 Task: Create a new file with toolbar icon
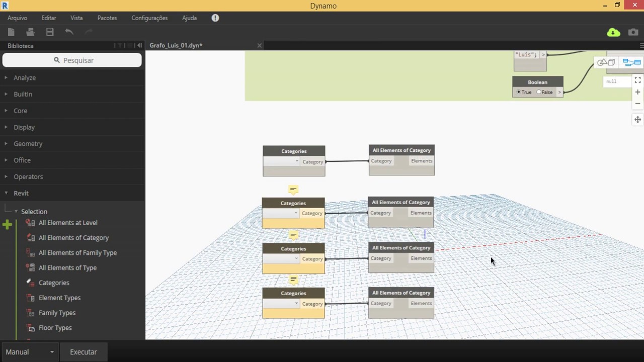click(11, 32)
